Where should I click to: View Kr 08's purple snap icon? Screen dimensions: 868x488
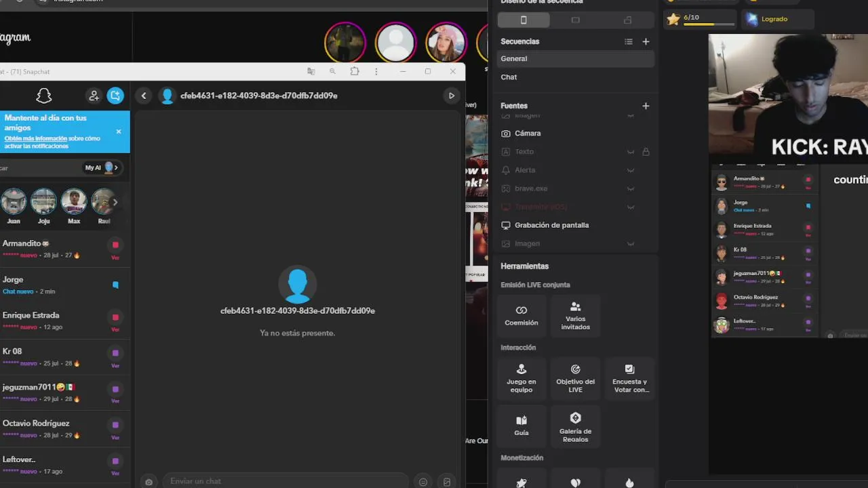[115, 353]
